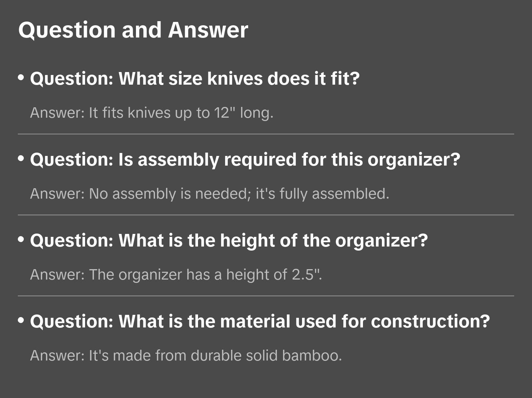532x398 pixels.
Task: Click the bullet beside the knife size question
Action: [21, 78]
